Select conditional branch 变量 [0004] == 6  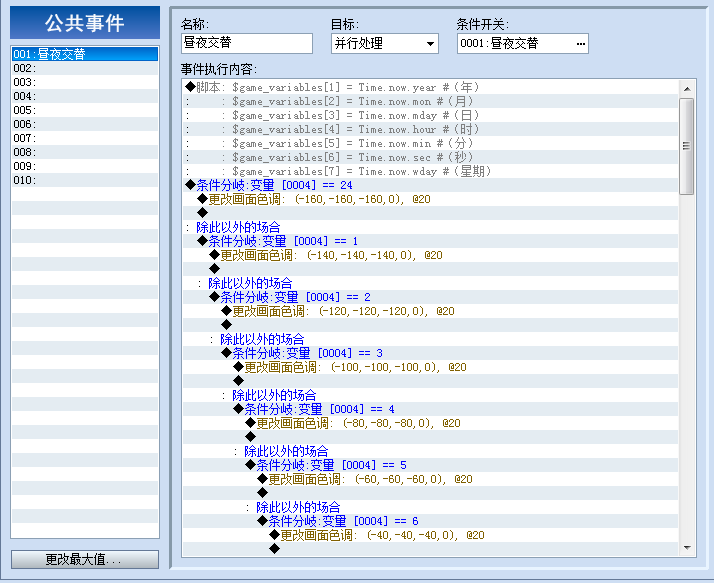(430, 522)
